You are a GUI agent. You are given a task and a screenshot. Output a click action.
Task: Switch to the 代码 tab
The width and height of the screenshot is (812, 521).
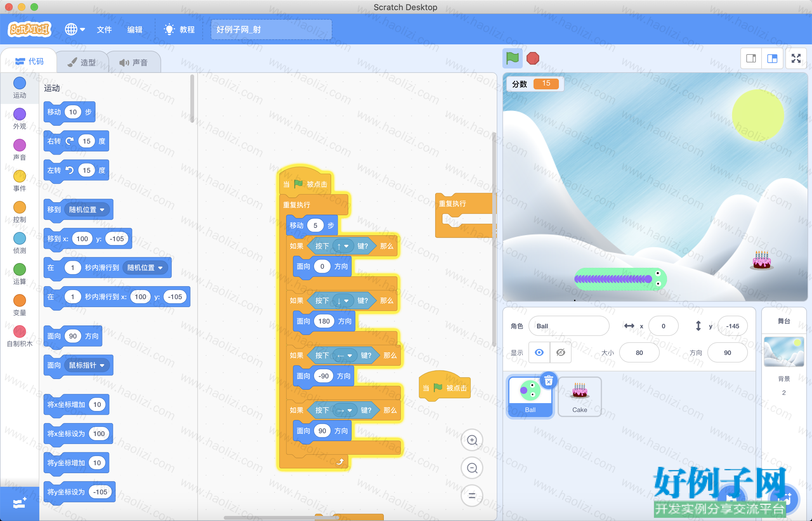pyautogui.click(x=29, y=61)
